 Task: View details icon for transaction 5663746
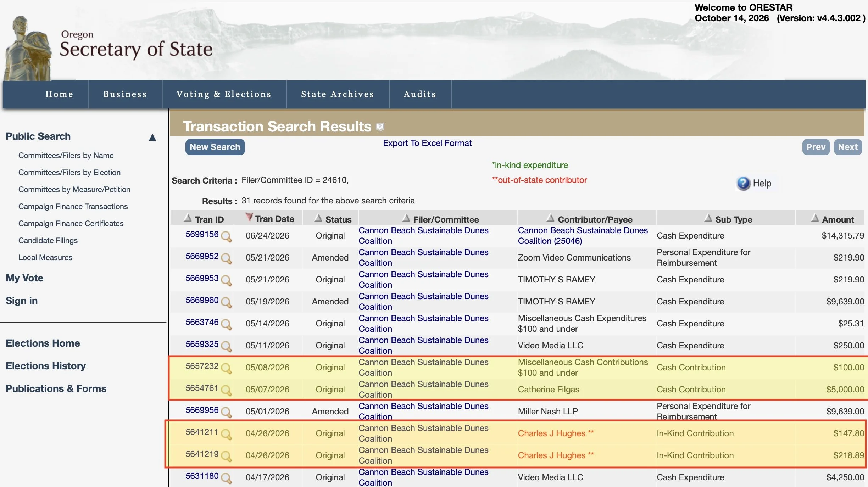click(226, 324)
